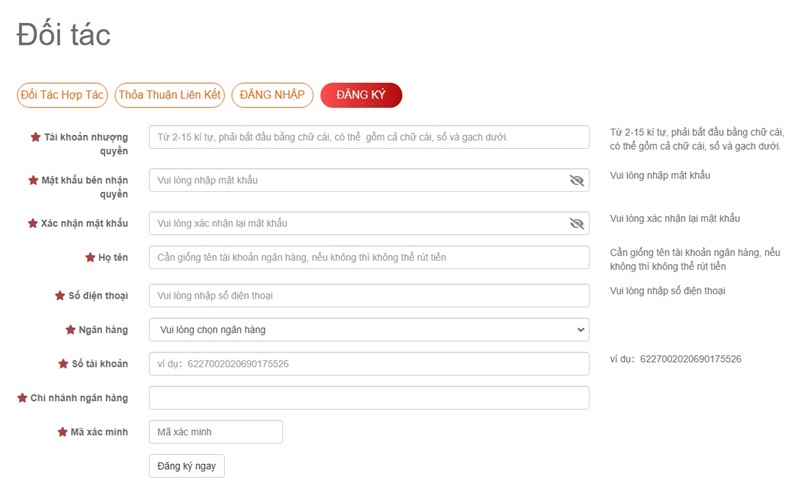Click the red star beside Mật khẩu bên nhận quyền
This screenshot has width=800, height=500.
(x=33, y=180)
